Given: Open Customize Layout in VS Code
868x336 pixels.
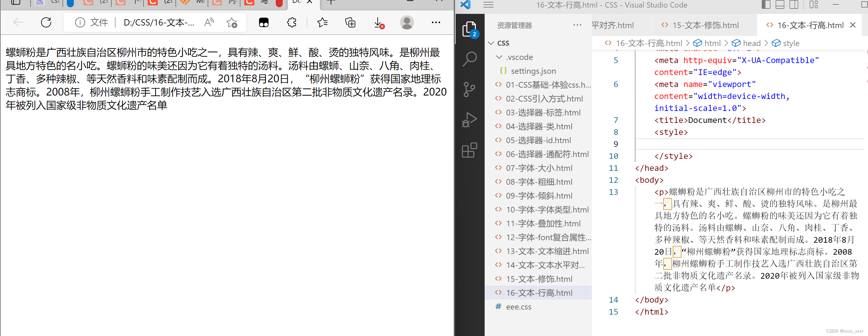Looking at the screenshot, I should 814,5.
